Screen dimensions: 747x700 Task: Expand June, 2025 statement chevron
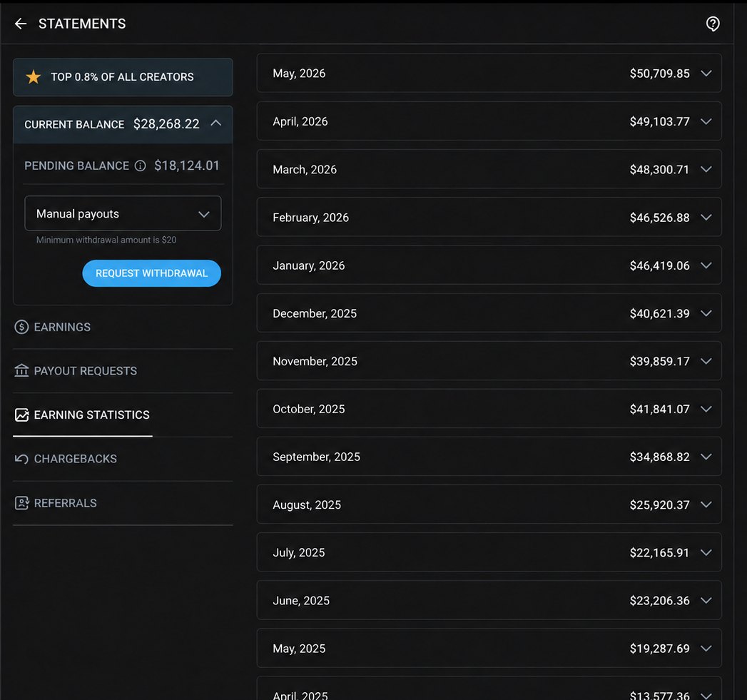[706, 600]
